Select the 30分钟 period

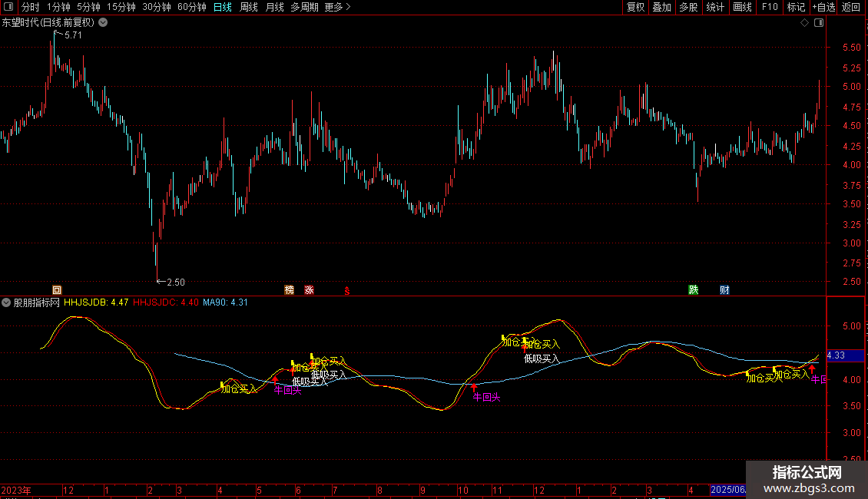click(156, 7)
